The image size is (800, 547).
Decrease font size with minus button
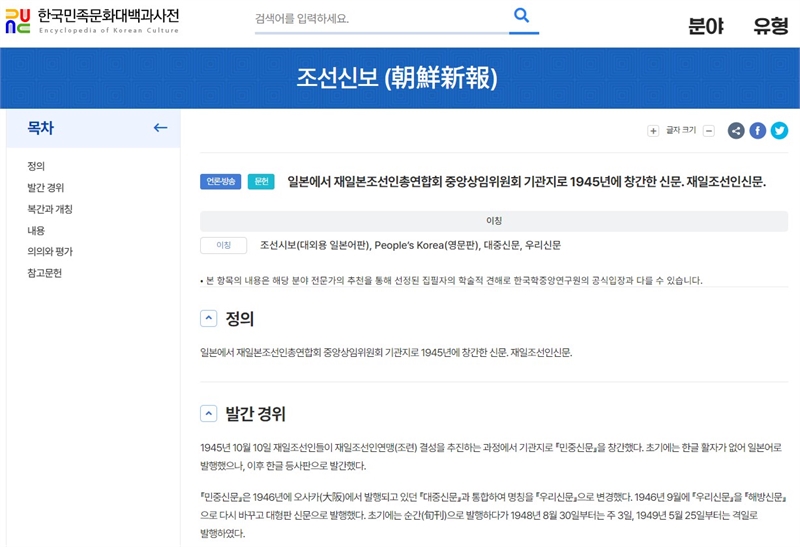pyautogui.click(x=709, y=131)
